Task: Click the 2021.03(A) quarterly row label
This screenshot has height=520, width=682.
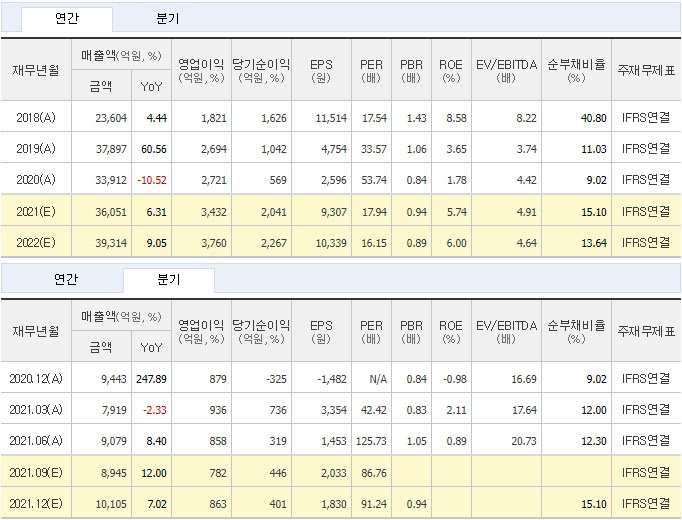Action: tap(36, 410)
